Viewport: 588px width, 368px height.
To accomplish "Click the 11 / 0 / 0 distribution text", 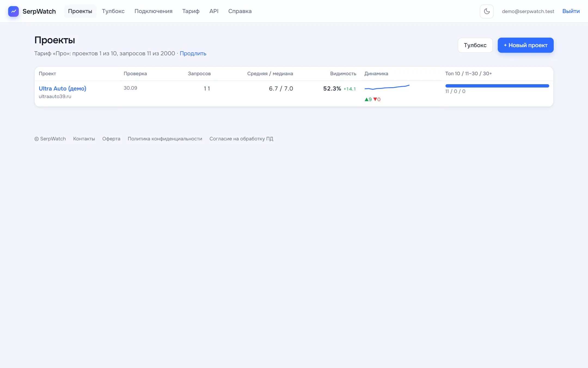I will coord(455,91).
